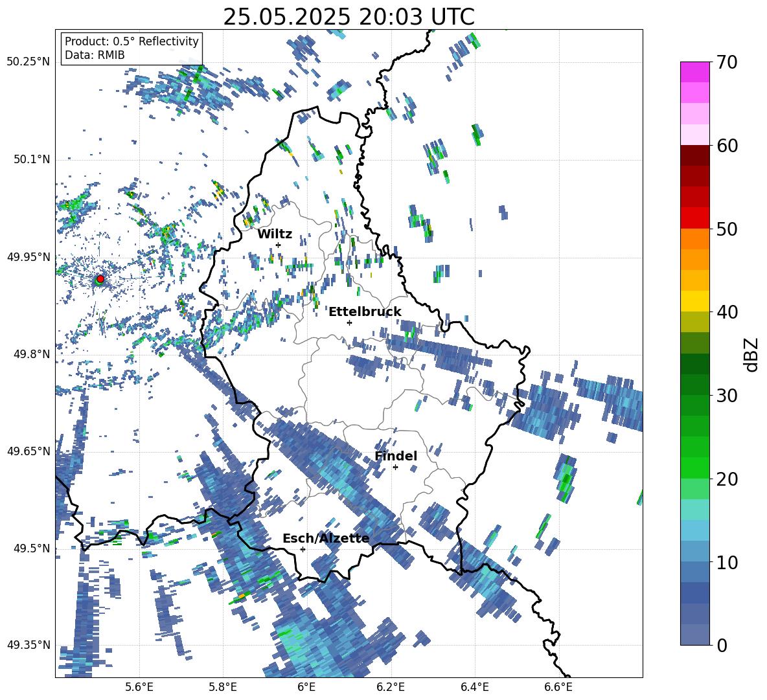Click the 6°E longitude label

tap(306, 688)
